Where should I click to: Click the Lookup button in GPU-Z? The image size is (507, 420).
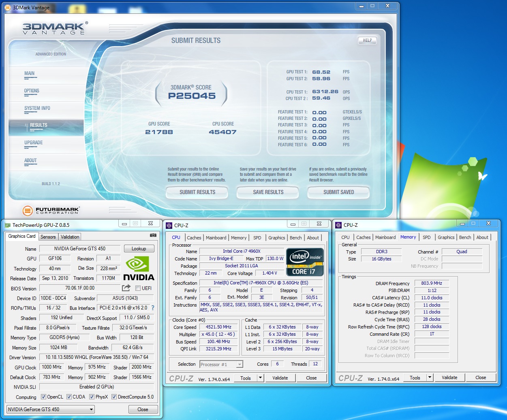[139, 249]
